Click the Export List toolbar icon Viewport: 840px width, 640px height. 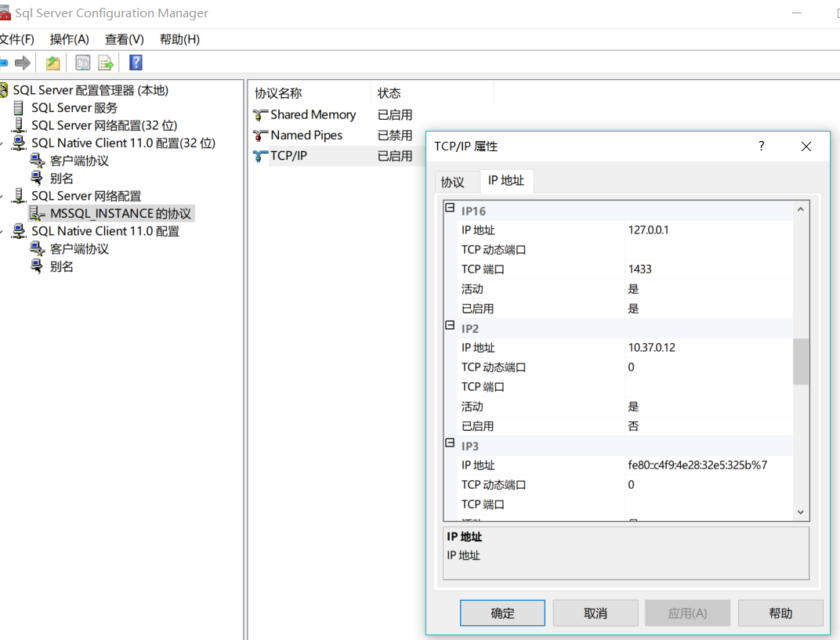105,62
